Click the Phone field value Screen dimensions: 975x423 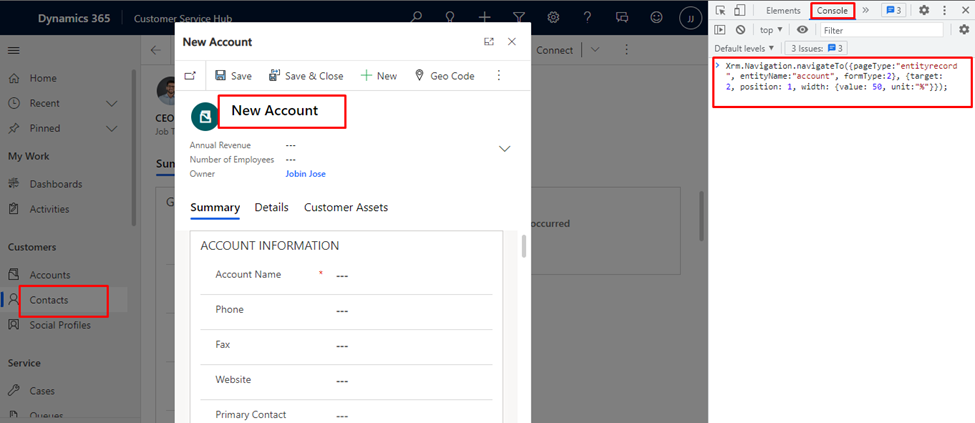click(341, 311)
